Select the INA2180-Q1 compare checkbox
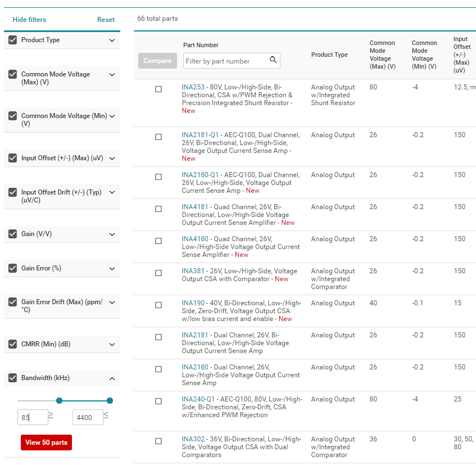The height and width of the screenshot is (465, 476). (158, 177)
